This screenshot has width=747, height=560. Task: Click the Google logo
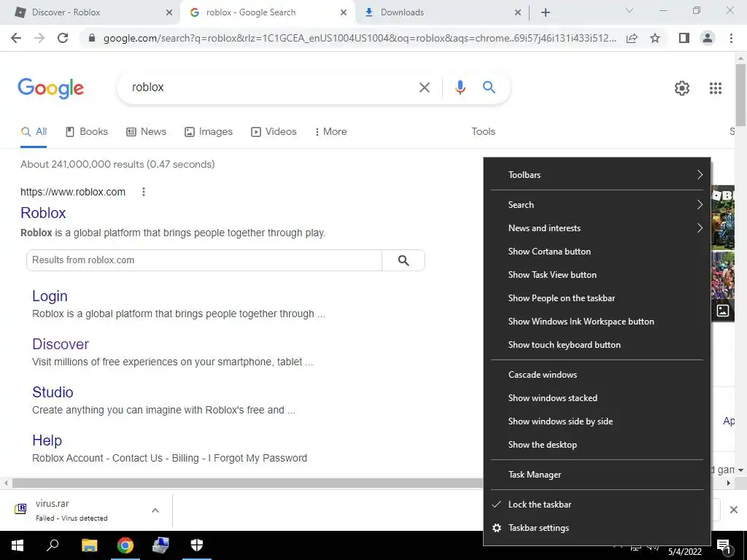[51, 88]
